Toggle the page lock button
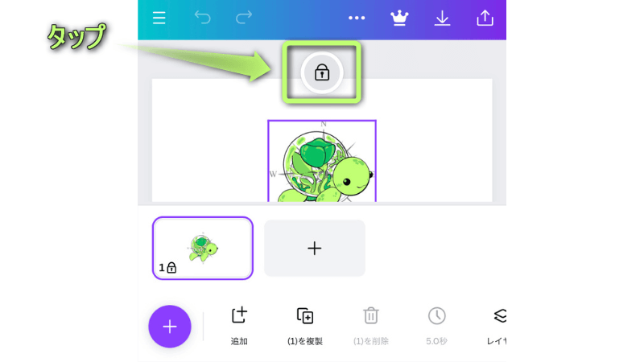This screenshot has width=644, height=362. click(x=322, y=73)
